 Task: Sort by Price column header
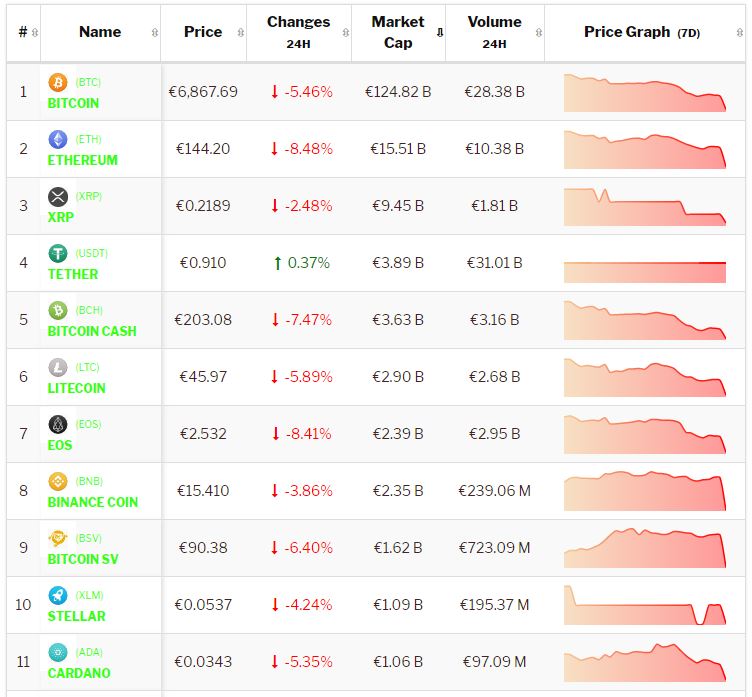click(x=203, y=32)
